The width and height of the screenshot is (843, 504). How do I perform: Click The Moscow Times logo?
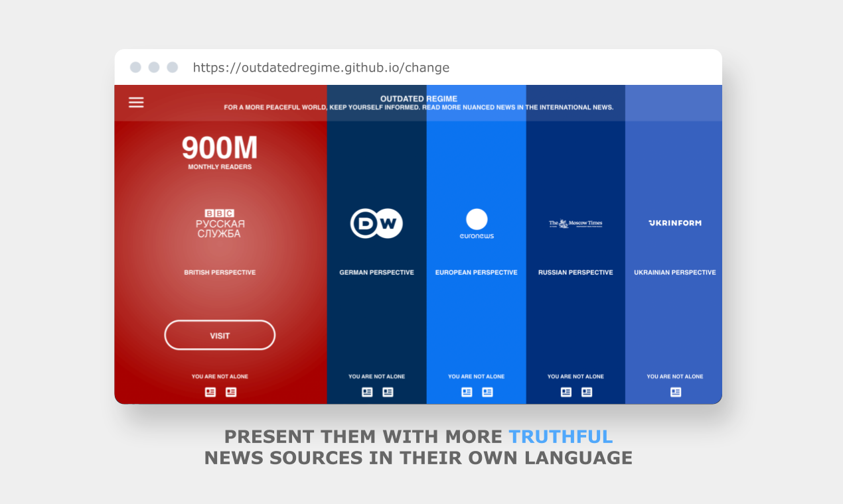tap(575, 223)
